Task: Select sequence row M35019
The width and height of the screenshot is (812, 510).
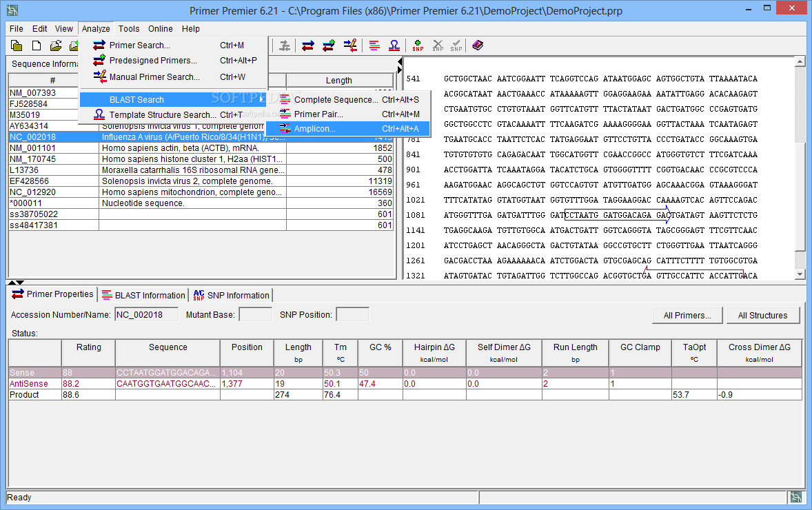Action: [x=43, y=115]
